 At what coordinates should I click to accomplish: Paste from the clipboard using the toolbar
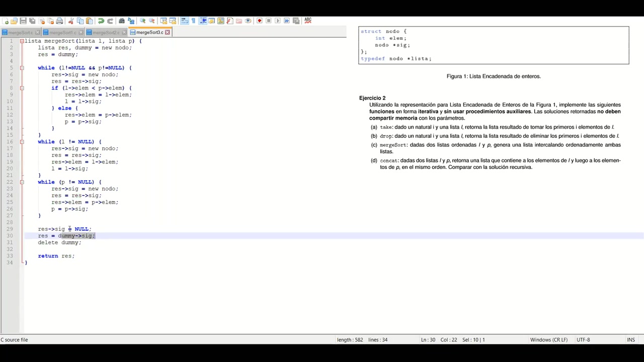(x=89, y=21)
